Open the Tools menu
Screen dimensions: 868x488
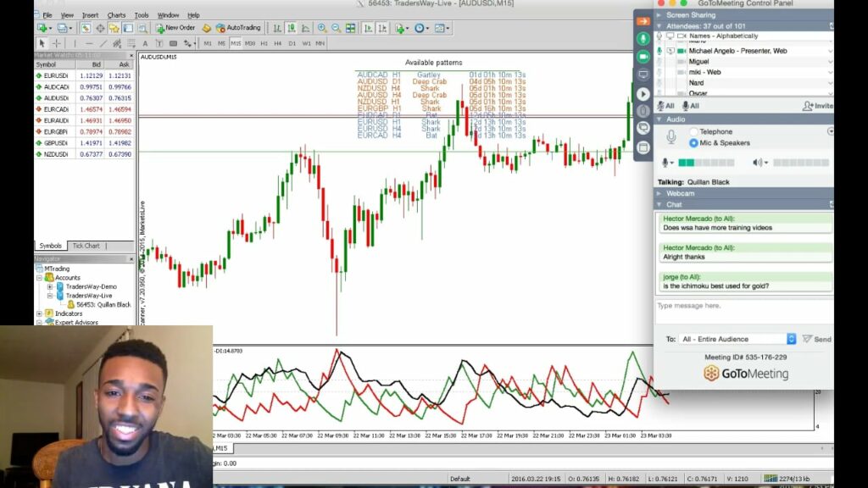[x=142, y=15]
